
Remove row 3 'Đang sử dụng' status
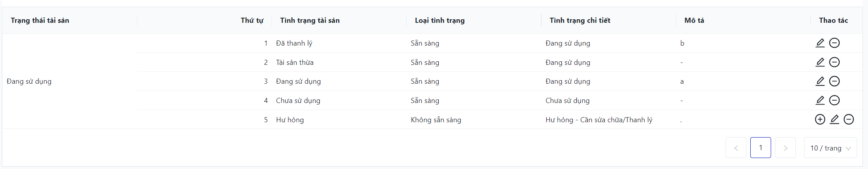tap(834, 81)
